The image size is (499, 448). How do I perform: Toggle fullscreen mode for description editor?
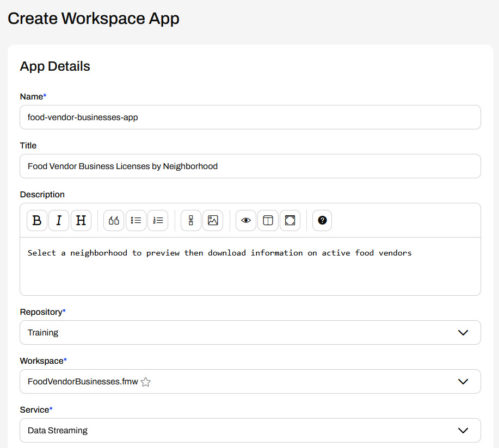coord(290,220)
